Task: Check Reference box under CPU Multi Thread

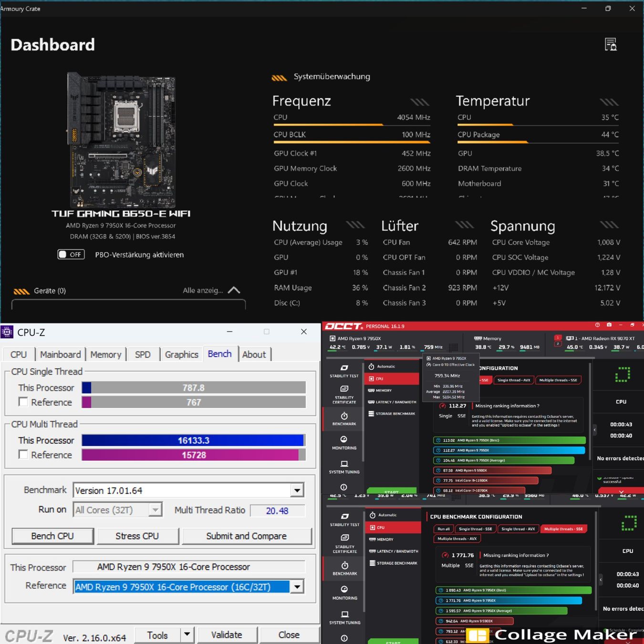Action: (23, 454)
